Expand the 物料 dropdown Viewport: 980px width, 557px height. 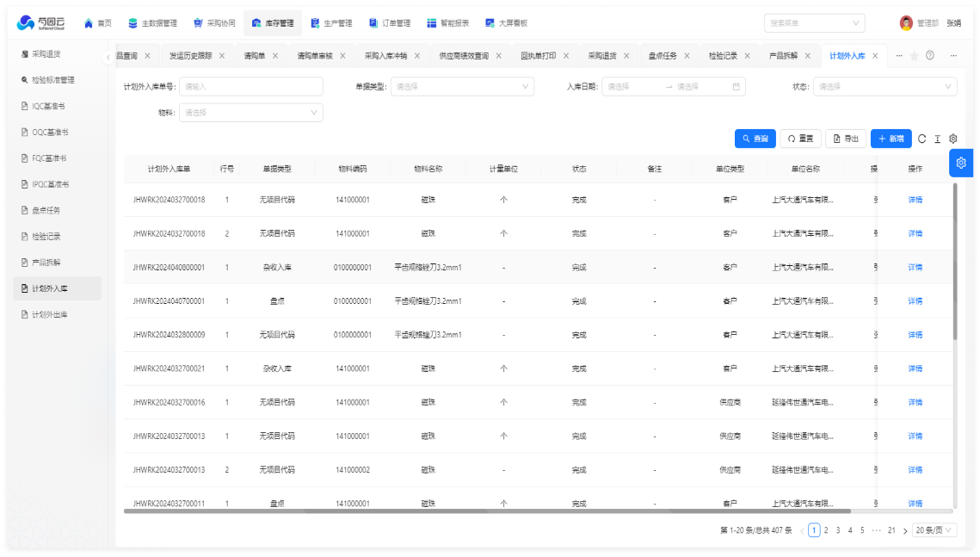pos(251,113)
